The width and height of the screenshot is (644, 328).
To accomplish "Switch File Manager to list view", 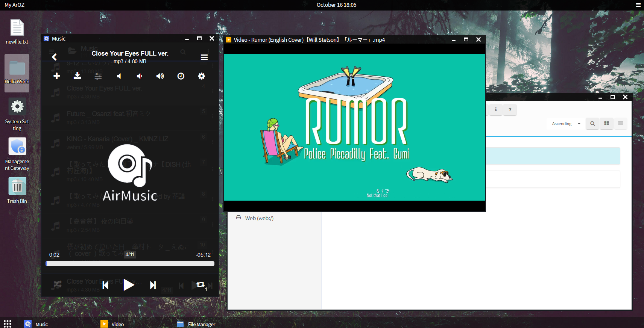I will coord(621,123).
